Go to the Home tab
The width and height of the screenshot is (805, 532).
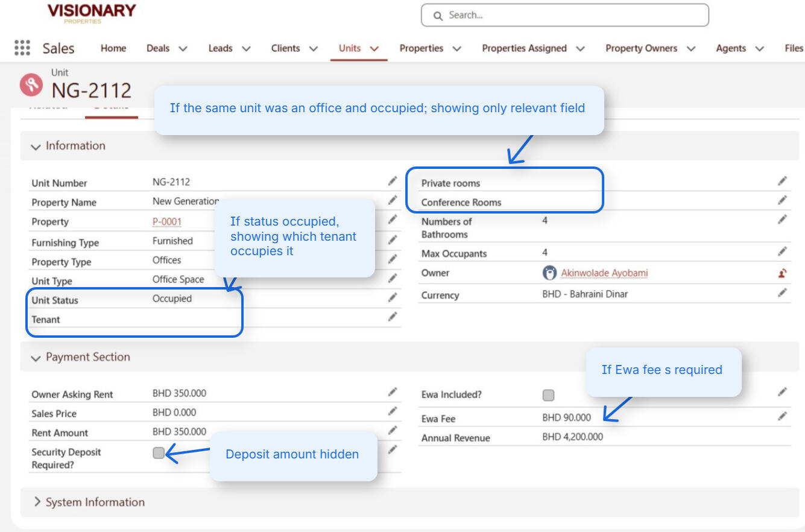[113, 48]
